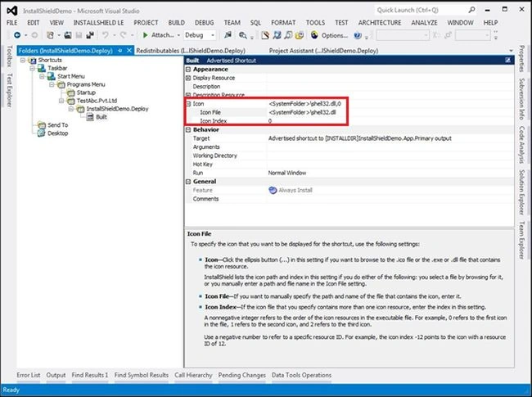The image size is (532, 397).
Task: Collapse the Programs Menu tree node
Action: (52, 84)
